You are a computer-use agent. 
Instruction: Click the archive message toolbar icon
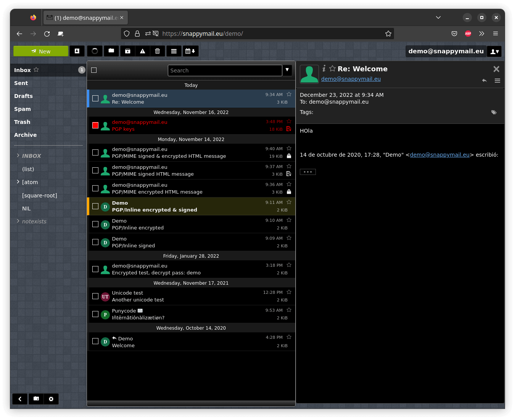128,51
